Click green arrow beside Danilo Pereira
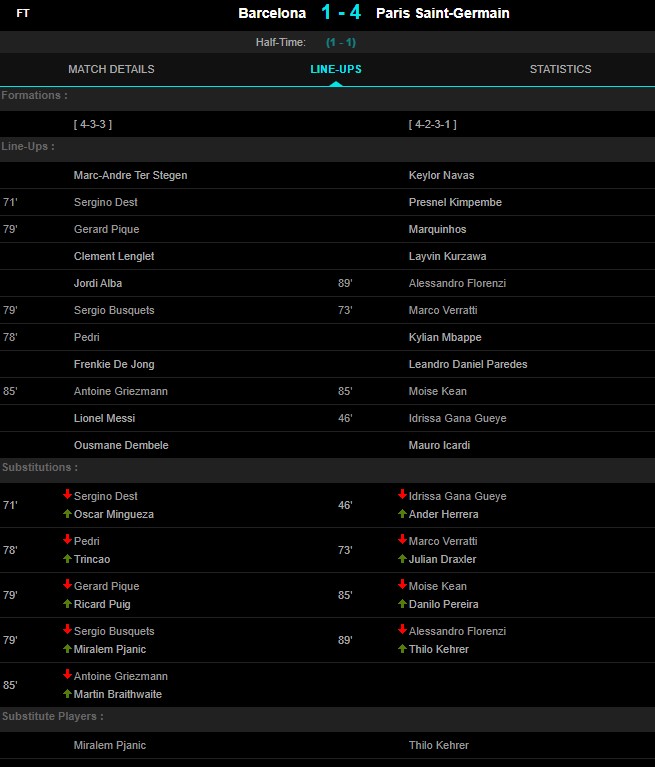The image size is (655, 767). coord(402,604)
